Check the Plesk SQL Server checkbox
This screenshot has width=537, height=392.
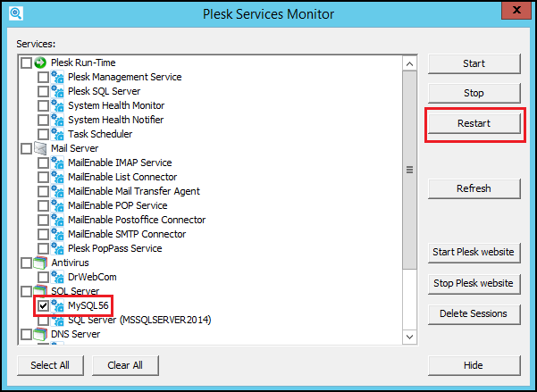tap(43, 91)
